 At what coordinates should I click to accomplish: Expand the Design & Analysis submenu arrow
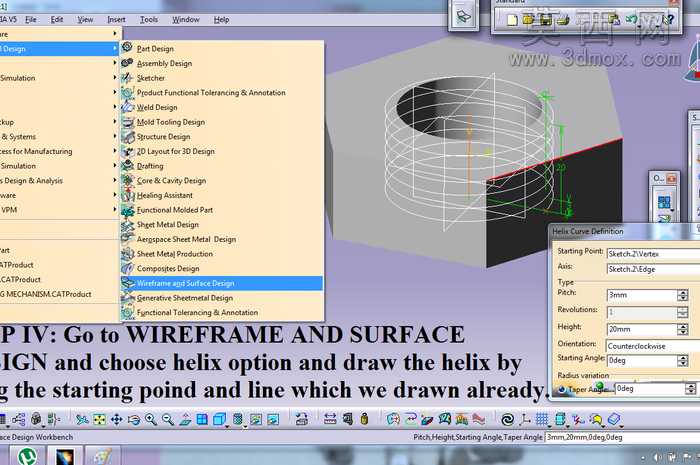(x=115, y=180)
